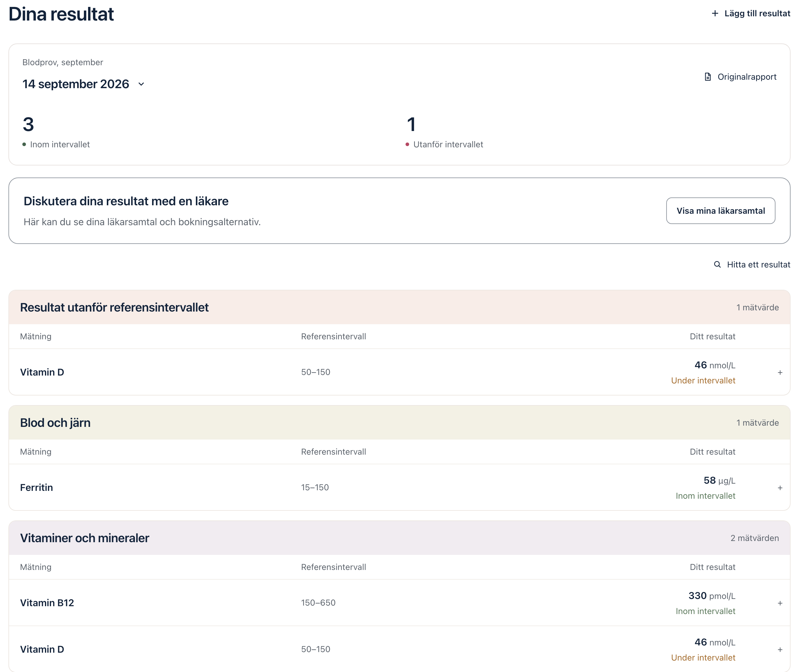Click the Visa mina läkarsamtal button
This screenshot has height=672, width=799.
coord(721,211)
